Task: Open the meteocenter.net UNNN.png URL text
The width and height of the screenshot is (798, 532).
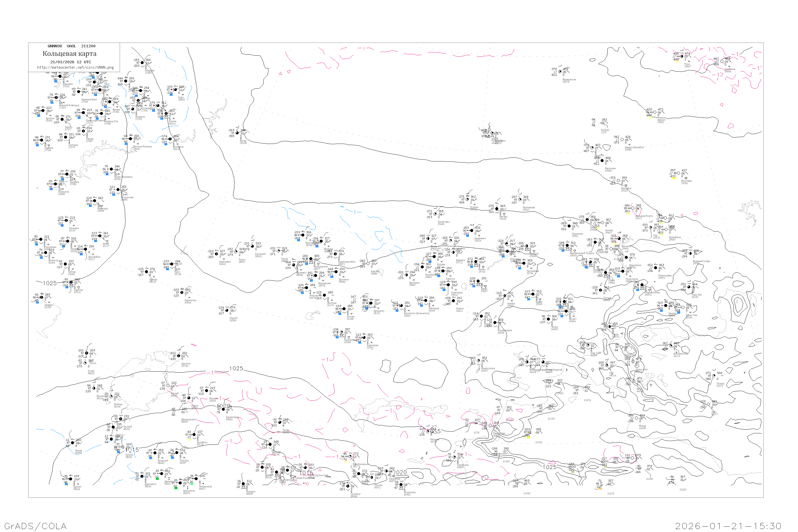Action: [x=75, y=68]
